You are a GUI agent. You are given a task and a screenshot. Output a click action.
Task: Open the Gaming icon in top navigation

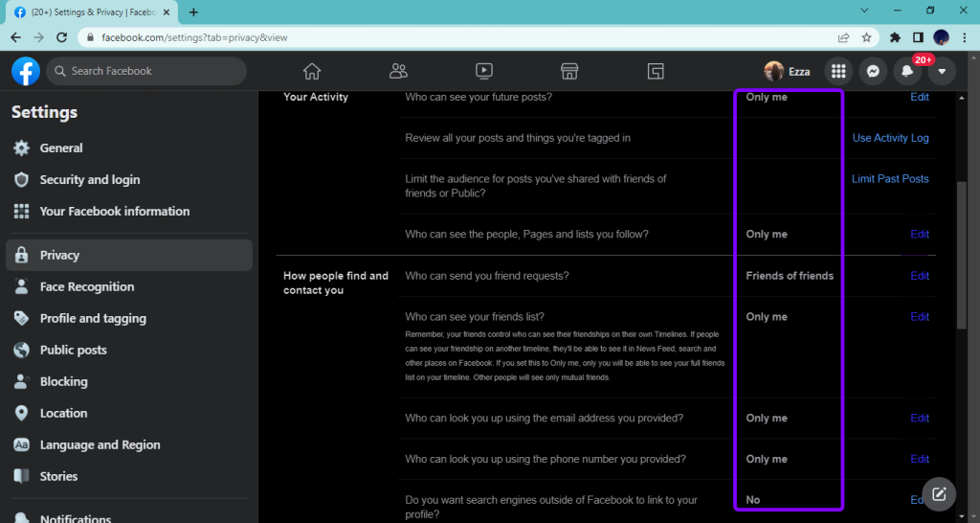[655, 71]
